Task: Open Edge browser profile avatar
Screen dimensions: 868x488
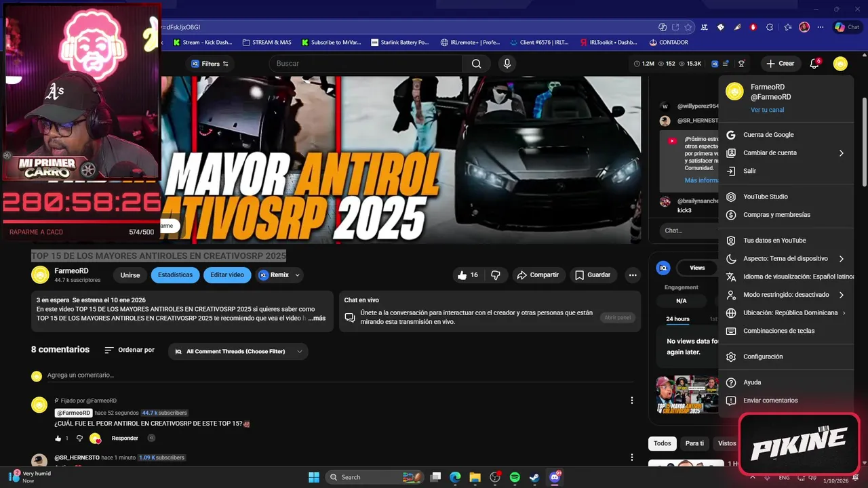Action: (x=804, y=27)
